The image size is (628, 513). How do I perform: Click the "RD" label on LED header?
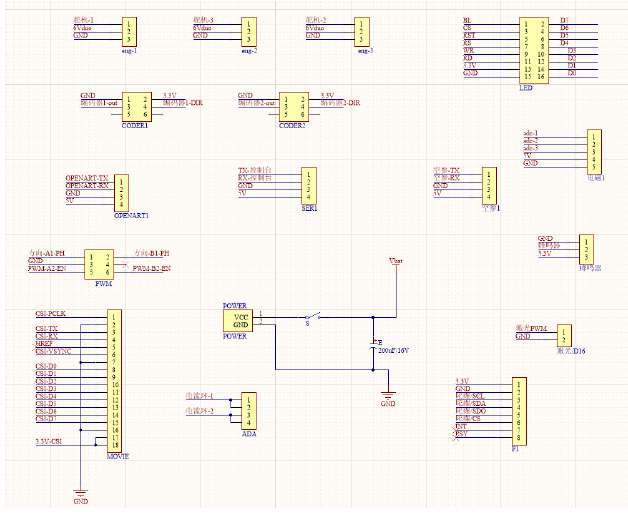click(468, 58)
